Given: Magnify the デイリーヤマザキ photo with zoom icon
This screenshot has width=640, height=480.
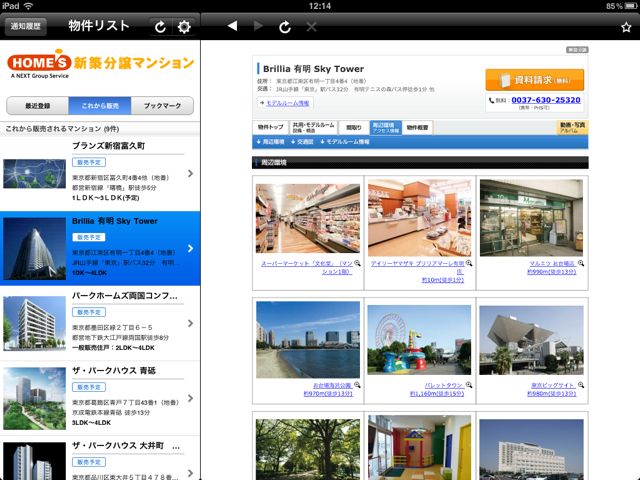Looking at the screenshot, I should pos(469,263).
